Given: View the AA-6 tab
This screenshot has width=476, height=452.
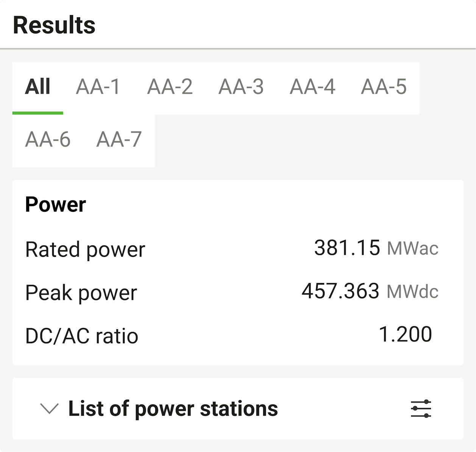Looking at the screenshot, I should [x=48, y=139].
